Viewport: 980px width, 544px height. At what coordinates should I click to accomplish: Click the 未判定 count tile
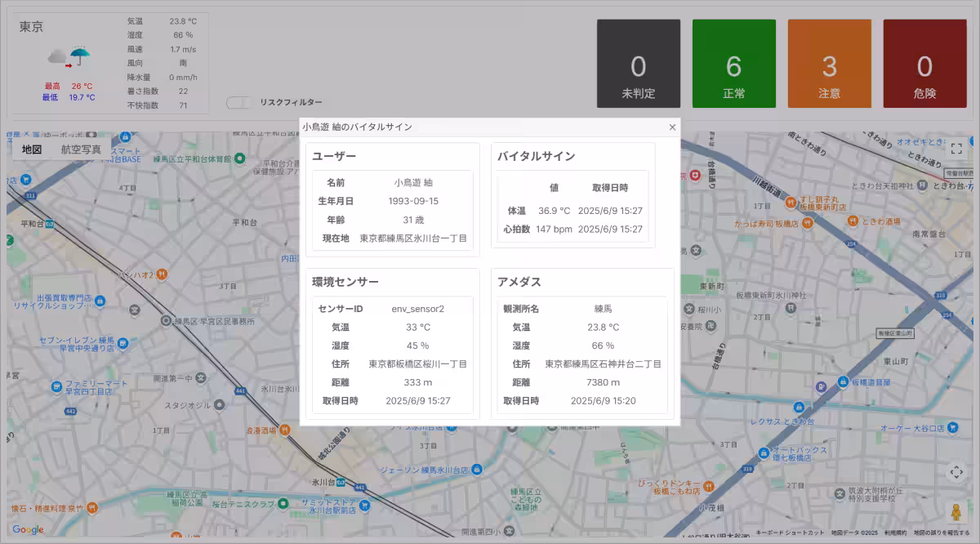tap(639, 64)
